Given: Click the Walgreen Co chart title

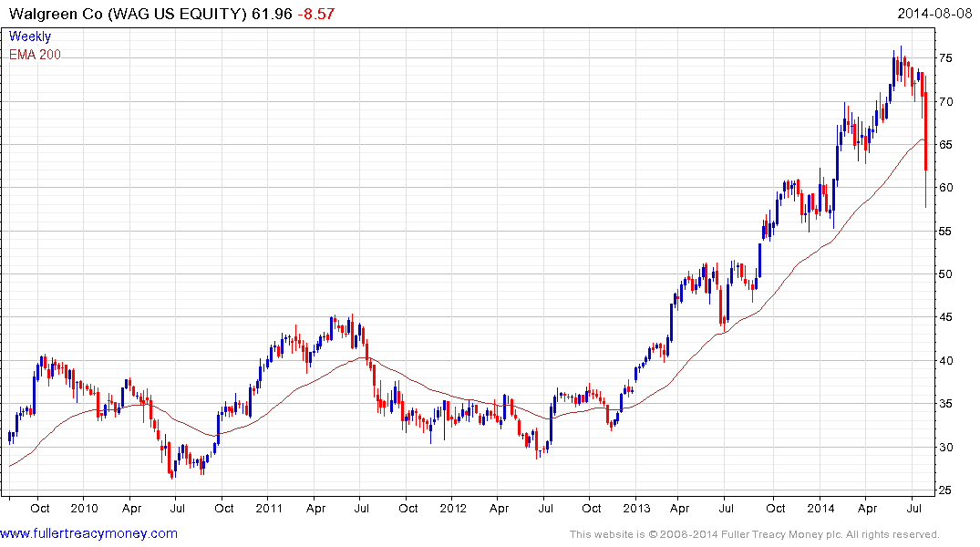Looking at the screenshot, I should click(x=128, y=14).
